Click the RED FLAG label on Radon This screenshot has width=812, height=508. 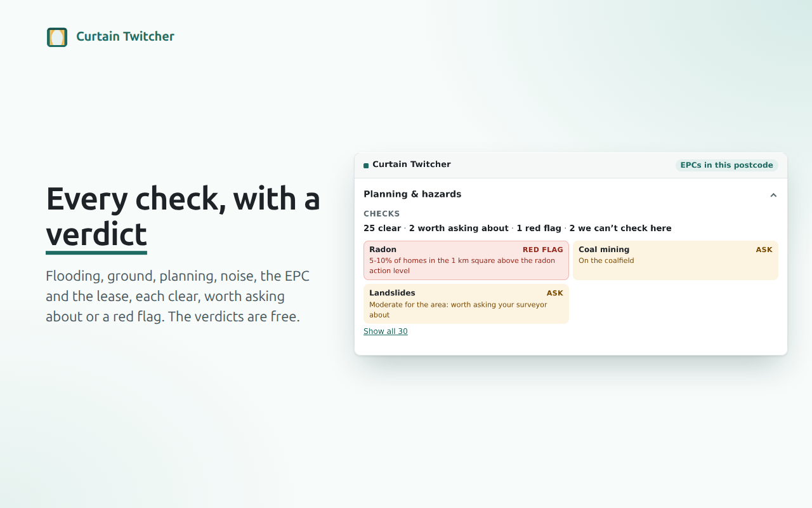(x=542, y=250)
